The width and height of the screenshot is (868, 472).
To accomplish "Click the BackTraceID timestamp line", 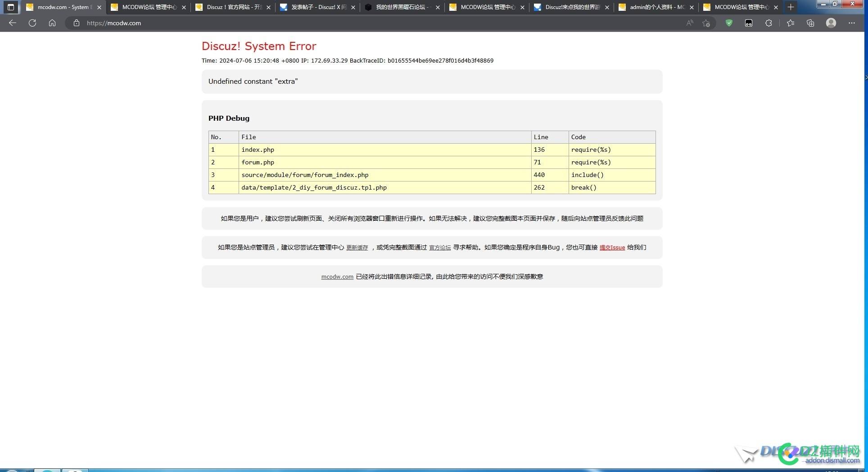I will click(348, 61).
